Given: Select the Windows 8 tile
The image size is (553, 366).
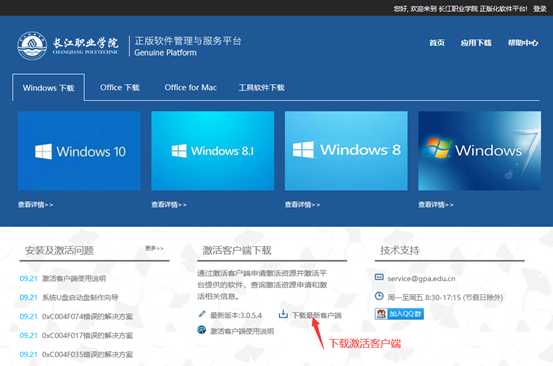Looking at the screenshot, I should coord(346,151).
